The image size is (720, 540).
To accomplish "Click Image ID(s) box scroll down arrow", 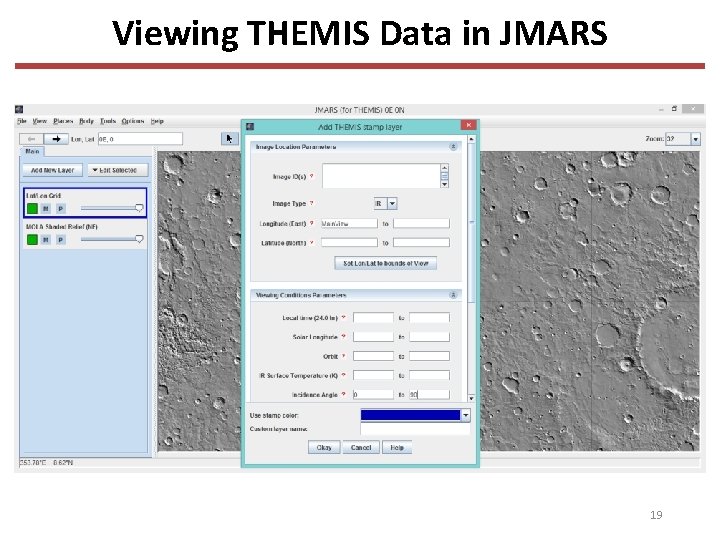I will (444, 184).
